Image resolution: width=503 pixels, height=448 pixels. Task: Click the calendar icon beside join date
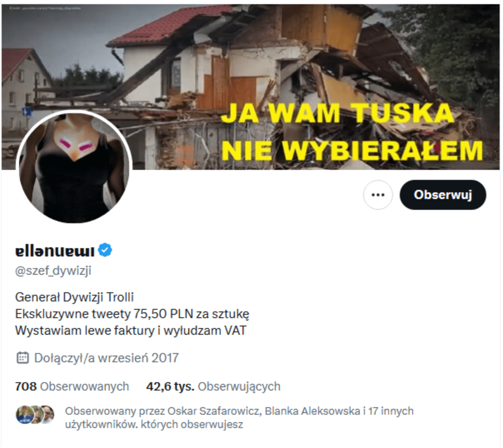[x=22, y=358]
